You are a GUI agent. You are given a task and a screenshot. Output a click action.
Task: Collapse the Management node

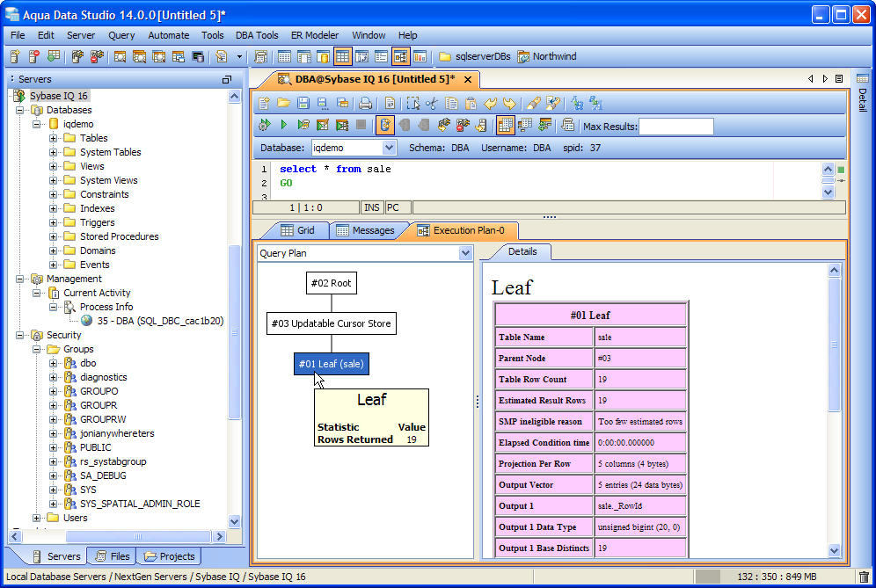19,279
